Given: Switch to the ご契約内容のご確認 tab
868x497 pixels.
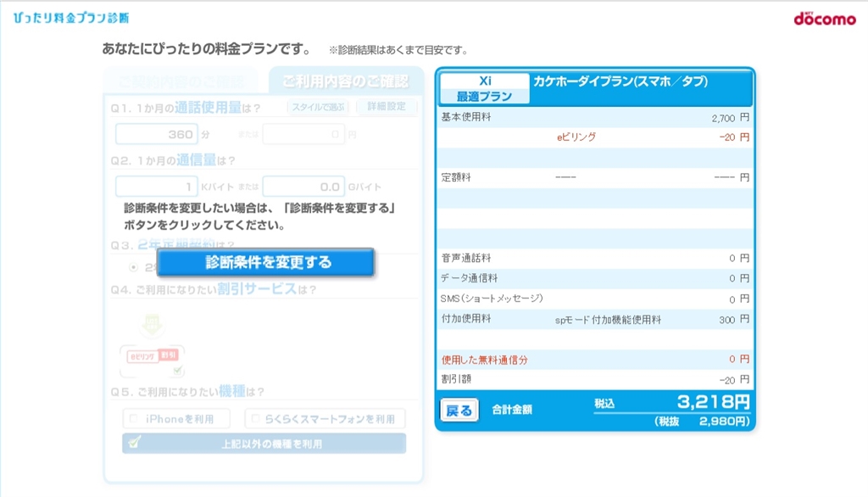Looking at the screenshot, I should coord(181,82).
